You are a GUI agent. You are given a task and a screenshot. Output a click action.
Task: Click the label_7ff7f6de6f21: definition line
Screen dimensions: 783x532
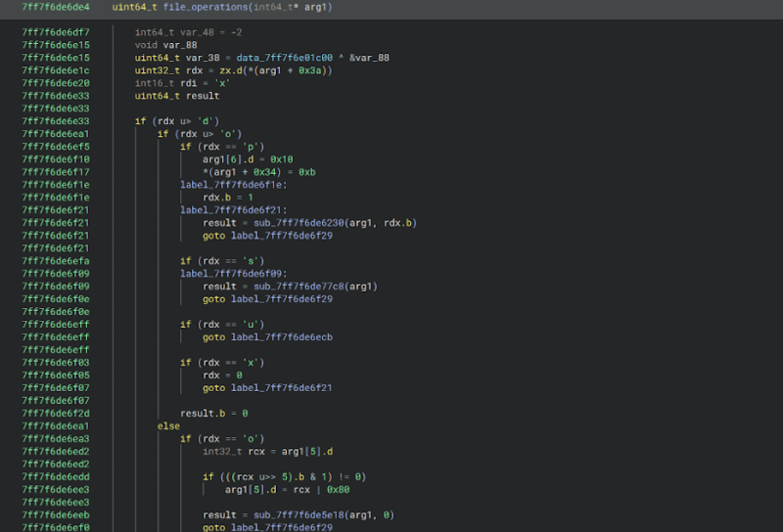(x=234, y=210)
